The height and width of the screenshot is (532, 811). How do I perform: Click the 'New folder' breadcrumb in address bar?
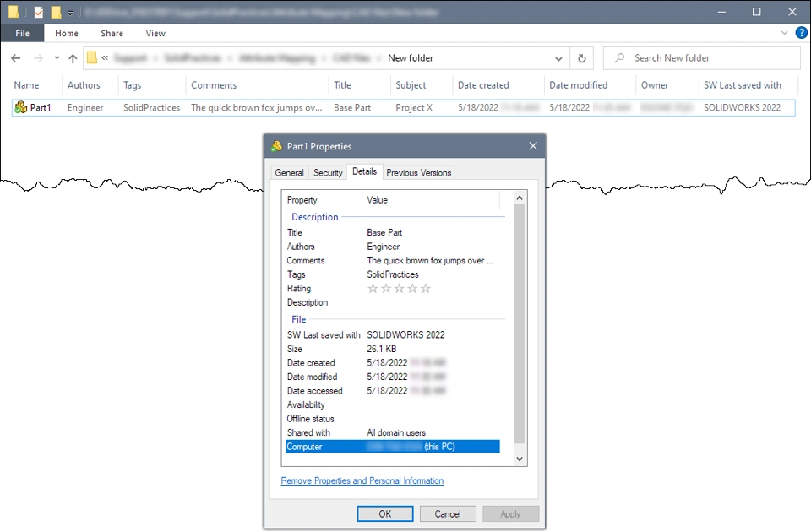tap(411, 58)
